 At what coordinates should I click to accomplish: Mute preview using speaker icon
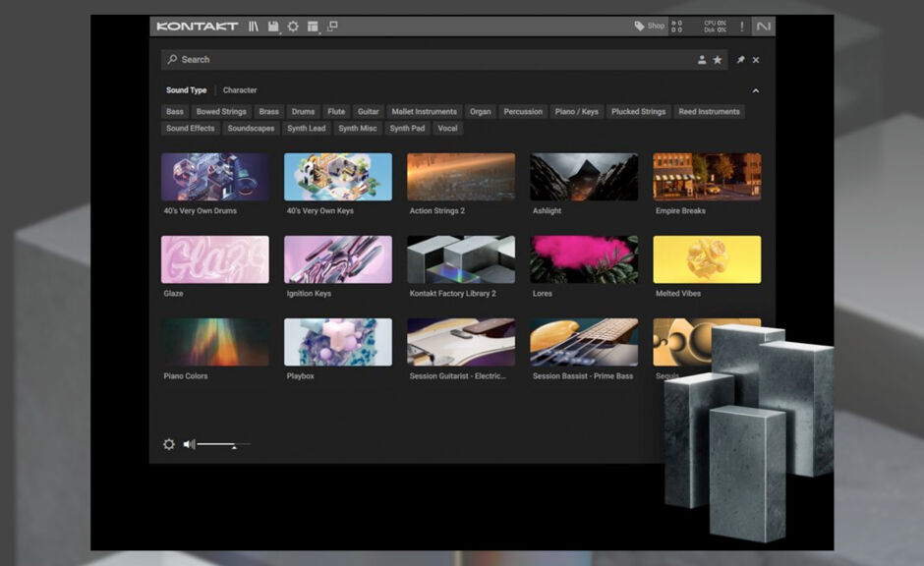click(189, 444)
